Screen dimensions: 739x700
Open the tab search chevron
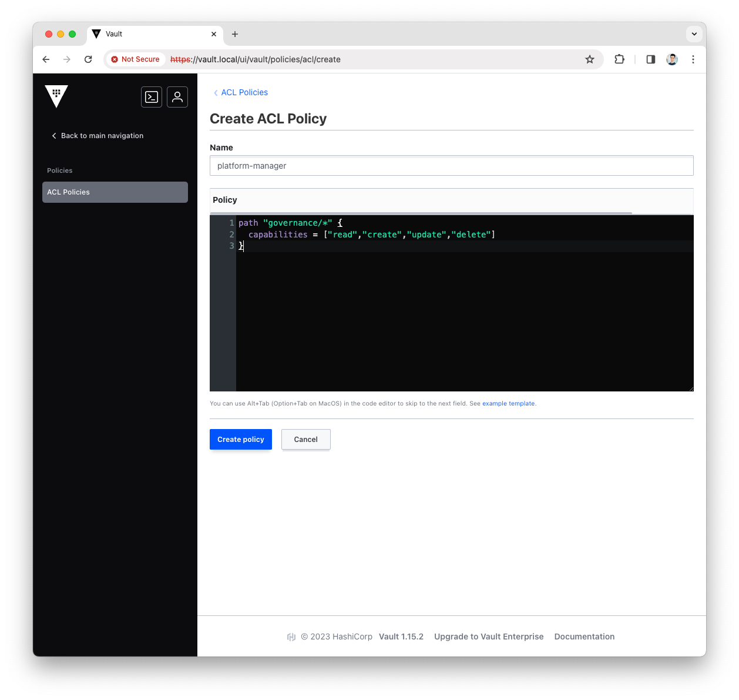coord(694,34)
